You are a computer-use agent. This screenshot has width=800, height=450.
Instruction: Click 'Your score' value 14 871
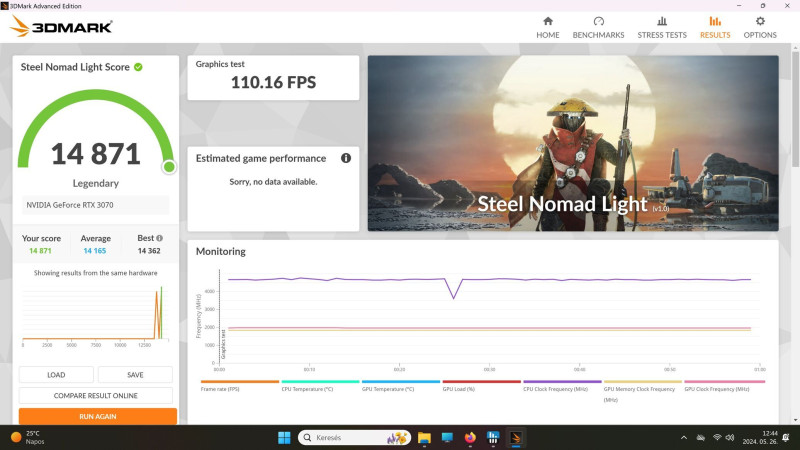click(x=40, y=251)
